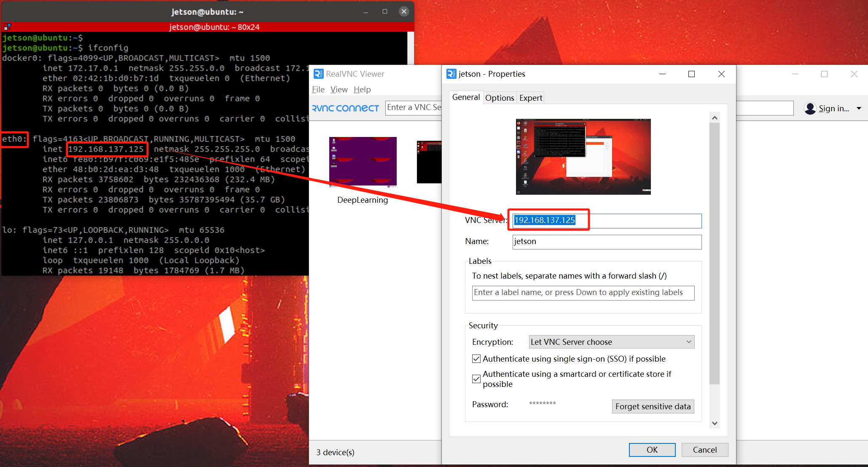Minimize the jetson Properties dialog
868x467 pixels.
[x=662, y=74]
